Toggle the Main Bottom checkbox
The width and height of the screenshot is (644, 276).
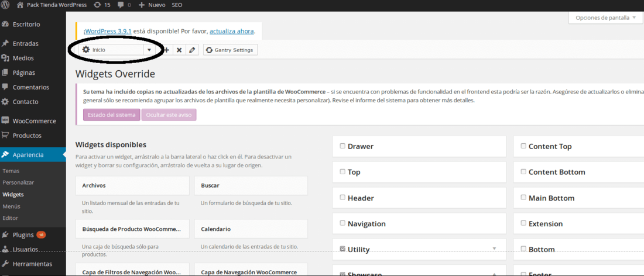(x=523, y=197)
